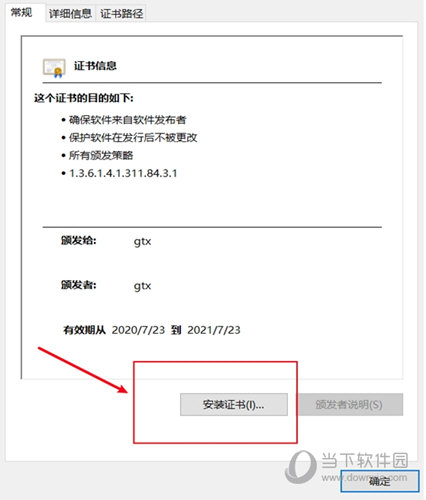This screenshot has width=426, height=500.
Task: Open the 证书路径 tab
Action: click(x=121, y=14)
